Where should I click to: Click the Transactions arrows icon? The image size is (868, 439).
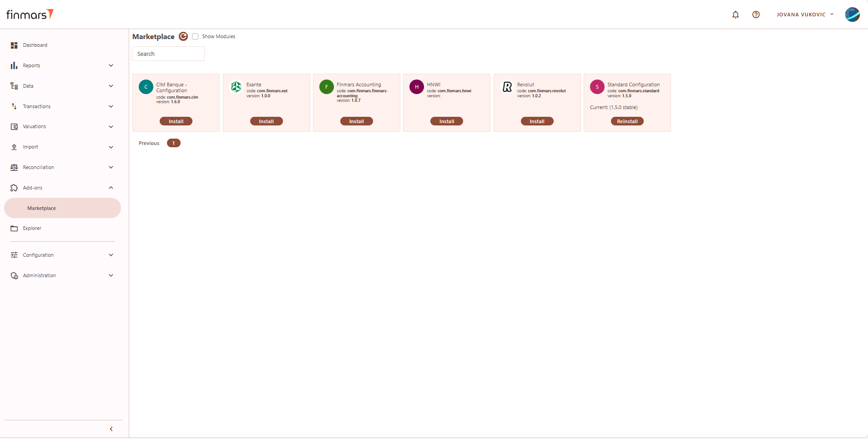pos(14,106)
